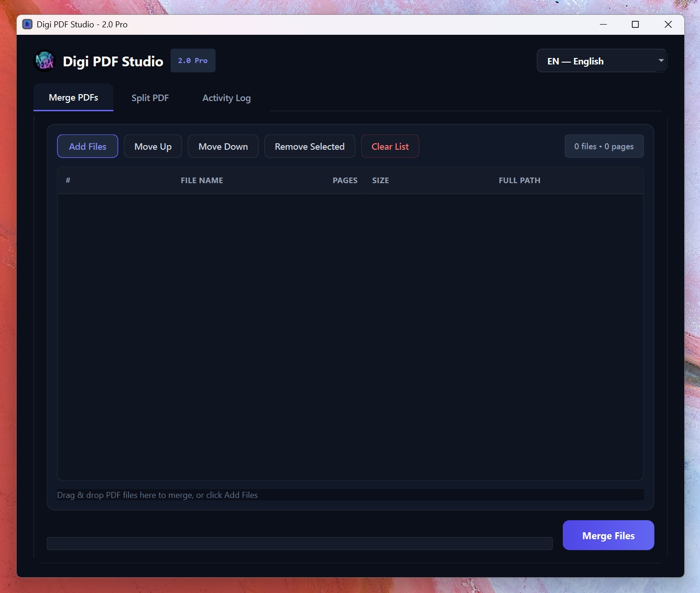Click the Move Down button
This screenshot has height=593, width=700.
coord(223,147)
